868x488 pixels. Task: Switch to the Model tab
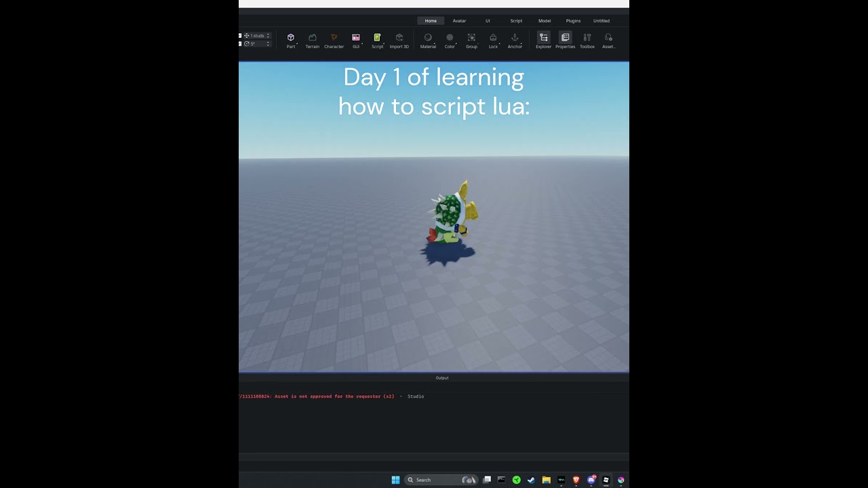click(x=545, y=21)
